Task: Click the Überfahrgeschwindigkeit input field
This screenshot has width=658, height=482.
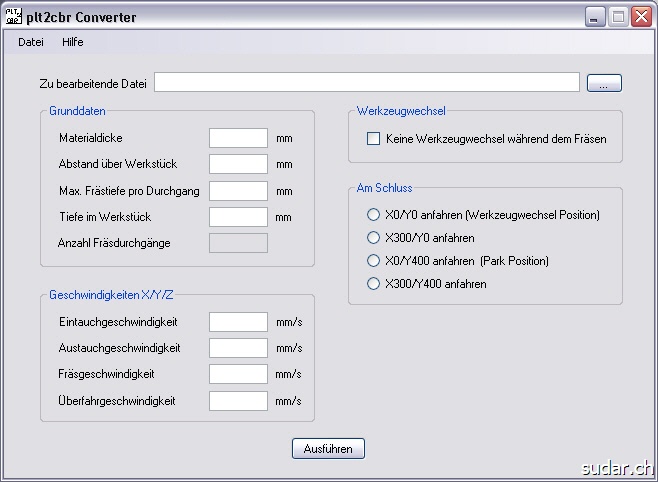Action: 238,401
